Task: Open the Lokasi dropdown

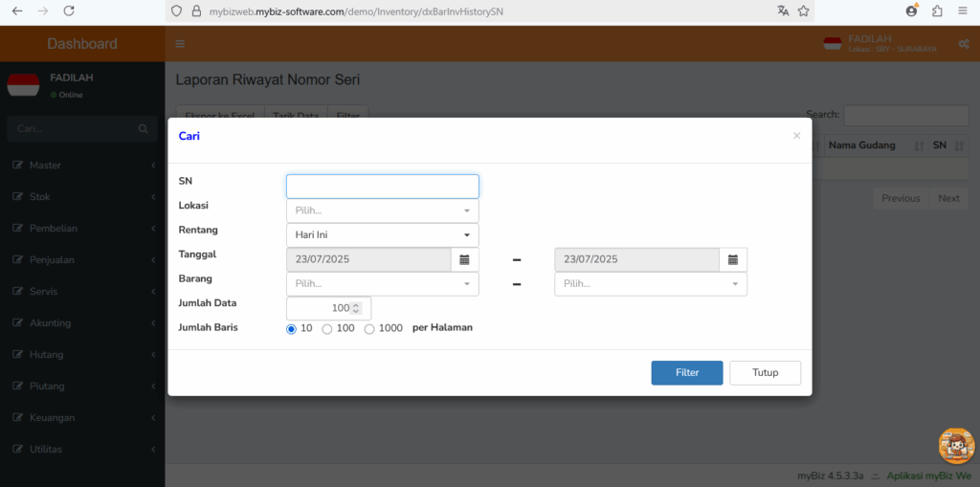Action: click(383, 210)
